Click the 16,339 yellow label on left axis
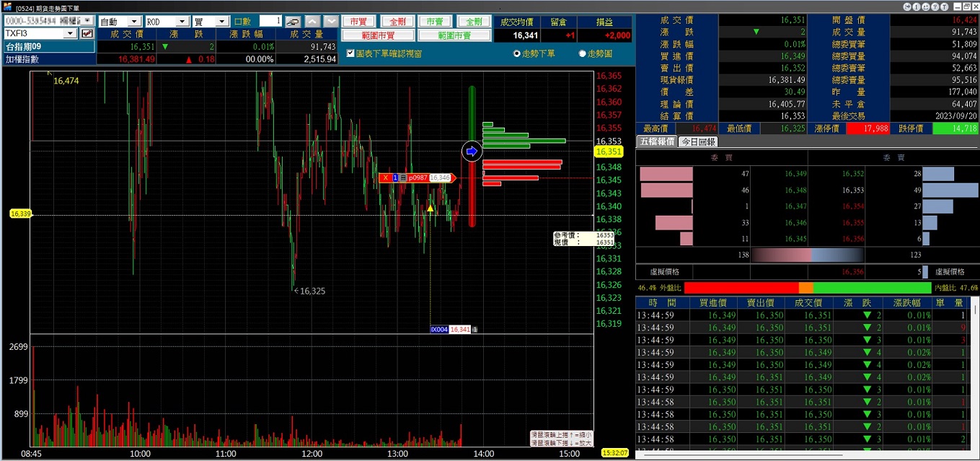This screenshot has height=461, width=980. click(x=19, y=214)
